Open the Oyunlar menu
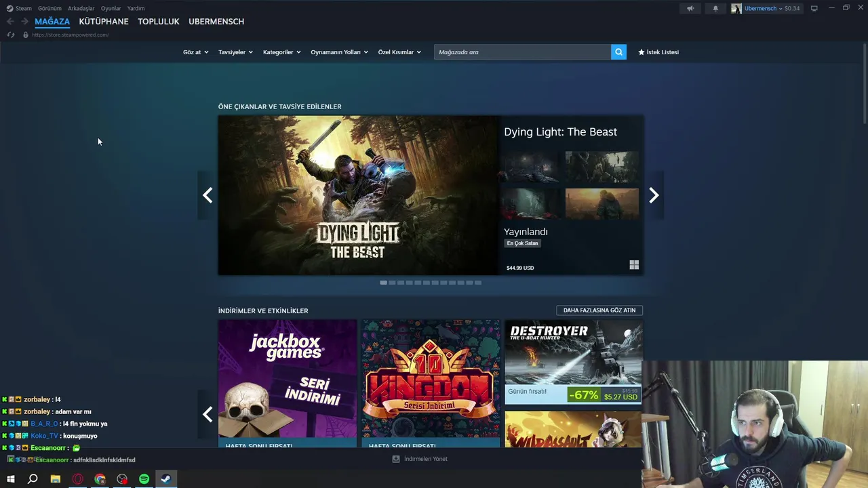868x488 pixels. (111, 8)
